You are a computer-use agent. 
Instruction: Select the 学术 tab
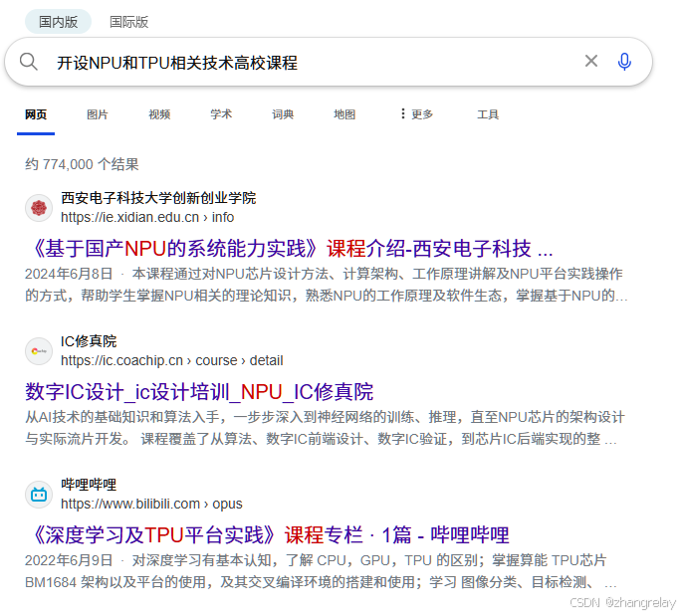point(221,114)
